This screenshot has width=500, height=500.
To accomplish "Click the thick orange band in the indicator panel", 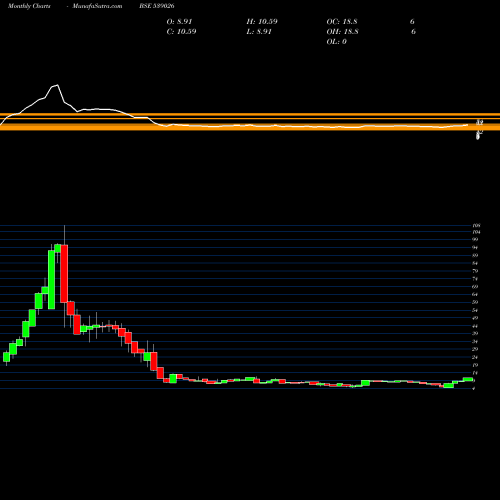I will tap(250, 127).
